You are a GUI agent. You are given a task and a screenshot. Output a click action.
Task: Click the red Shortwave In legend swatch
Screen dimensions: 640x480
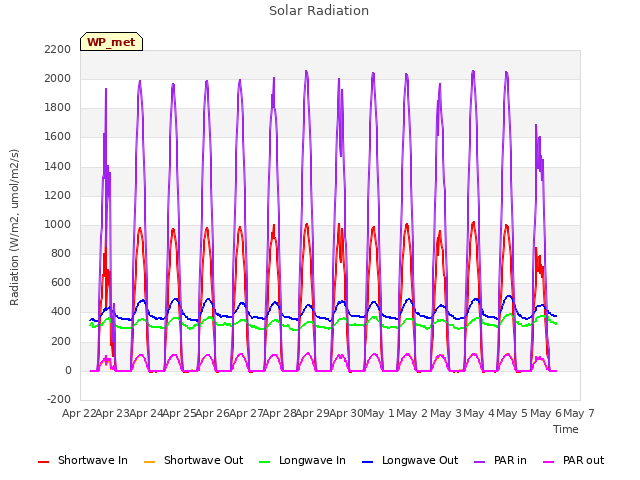(x=43, y=462)
